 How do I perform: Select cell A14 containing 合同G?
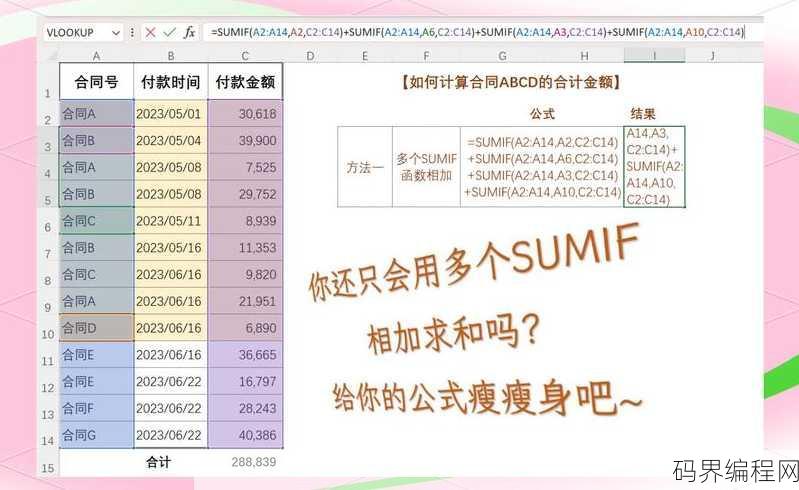pos(96,435)
